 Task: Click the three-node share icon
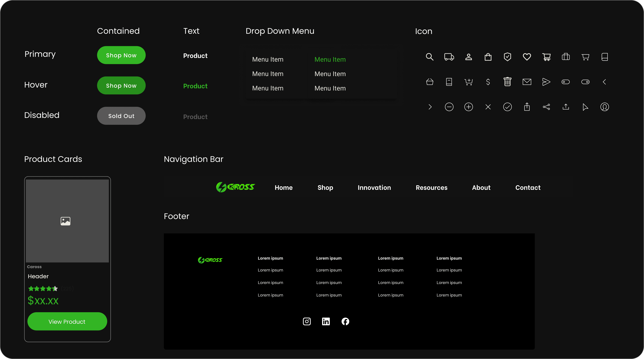pos(546,107)
